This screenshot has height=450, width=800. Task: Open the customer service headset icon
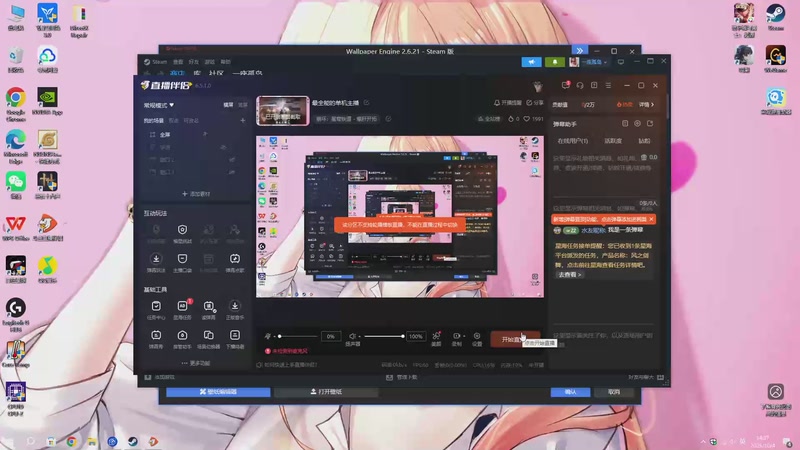(580, 85)
